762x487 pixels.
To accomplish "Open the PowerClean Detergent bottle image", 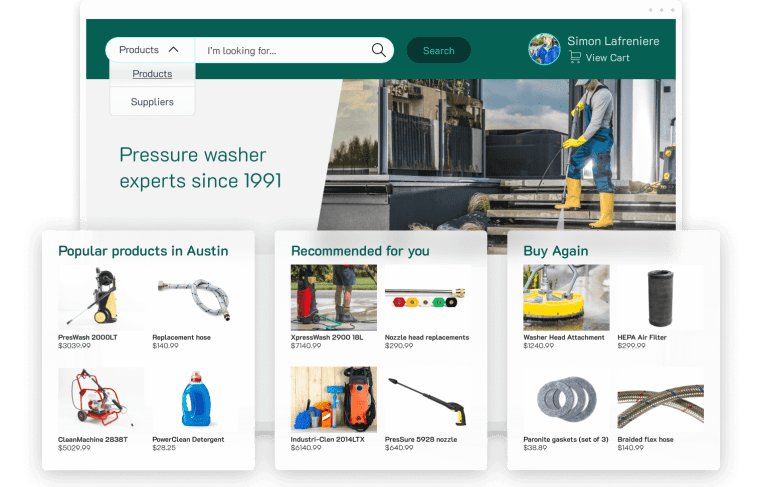I will click(x=194, y=399).
